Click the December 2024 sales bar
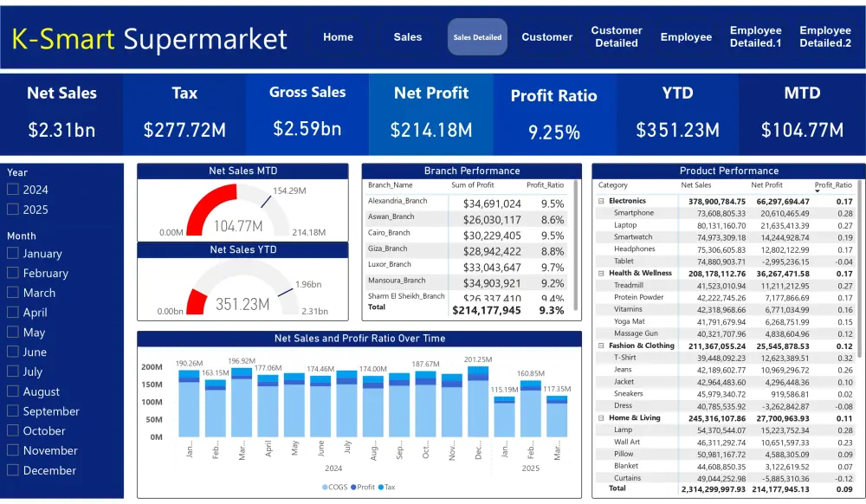The image size is (866, 504). coord(478,407)
